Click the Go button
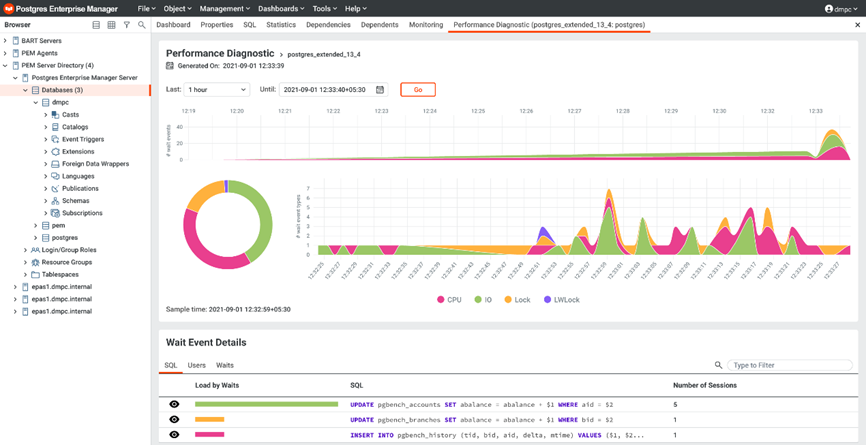This screenshot has width=866, height=445. 418,89
